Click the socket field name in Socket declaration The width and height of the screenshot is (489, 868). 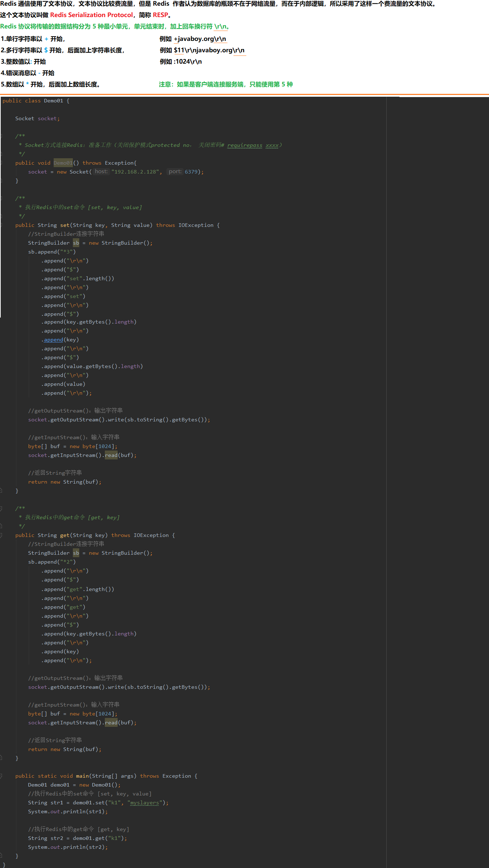point(48,118)
